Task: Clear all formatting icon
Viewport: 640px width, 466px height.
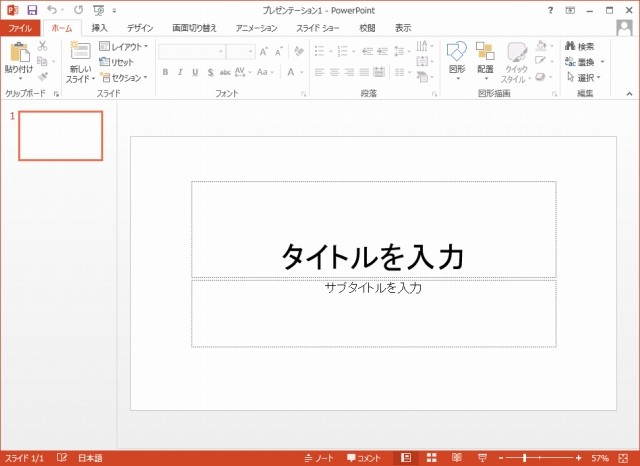Action: pyautogui.click(x=299, y=51)
